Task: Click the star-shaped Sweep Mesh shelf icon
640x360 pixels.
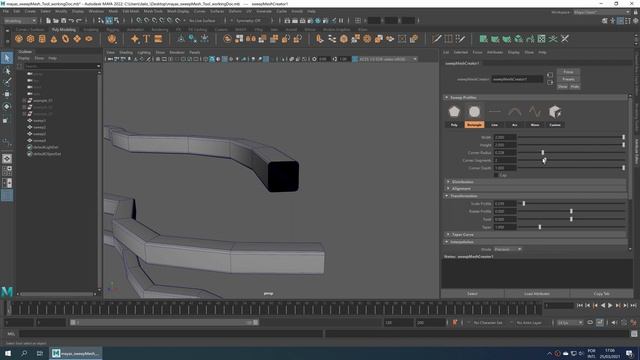Action: click(x=135, y=39)
